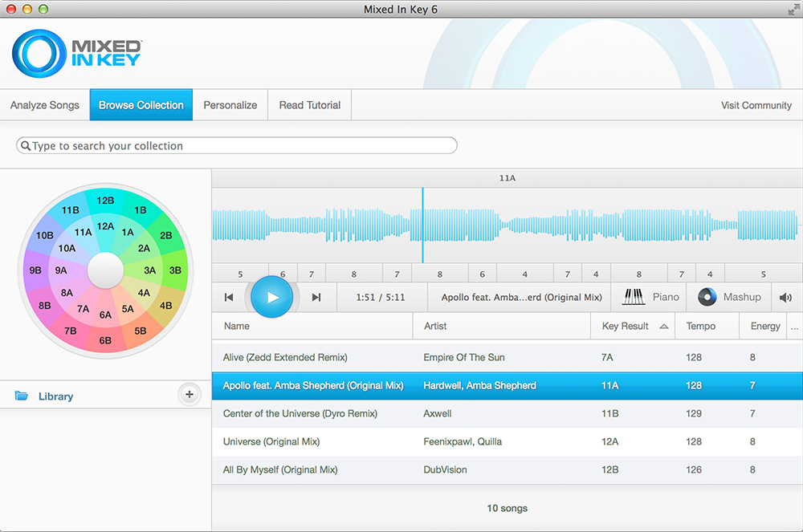Screen dimensions: 803x532
Task: Switch to Analyze Songs tab
Action: pos(45,105)
